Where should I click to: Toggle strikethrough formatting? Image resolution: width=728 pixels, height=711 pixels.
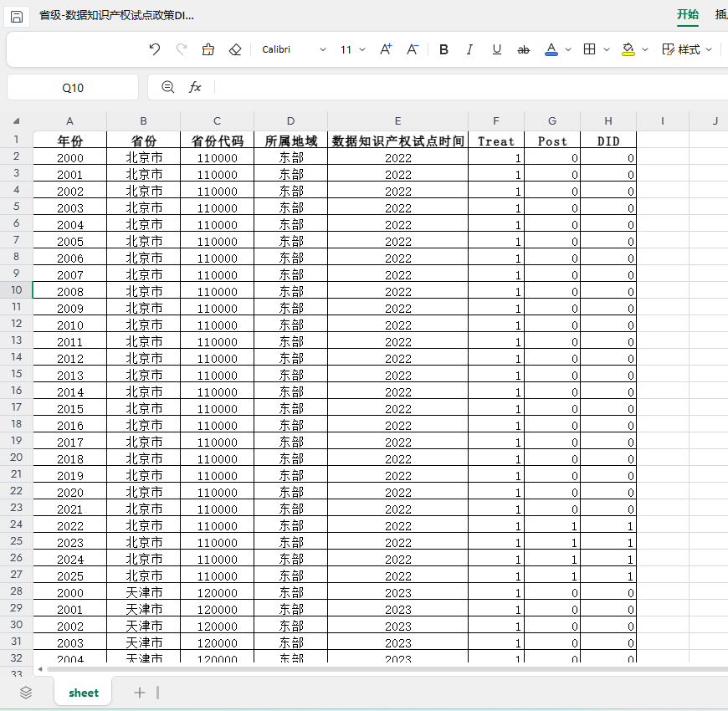point(523,49)
